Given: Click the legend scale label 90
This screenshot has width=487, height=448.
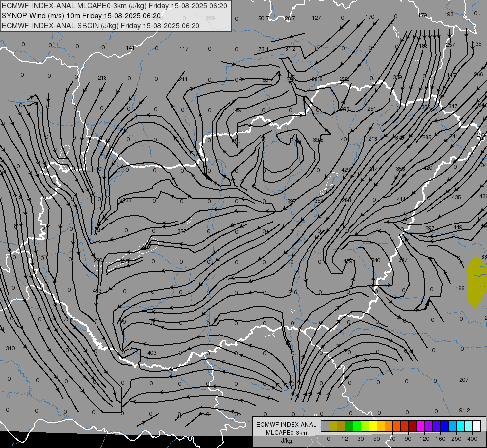Looking at the screenshot, I should (x=408, y=439).
